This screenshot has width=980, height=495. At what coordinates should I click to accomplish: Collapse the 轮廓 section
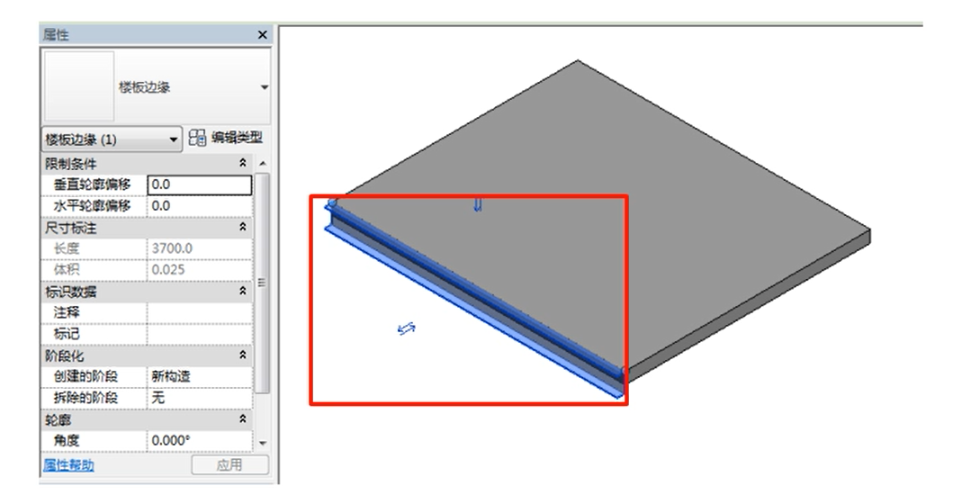(241, 419)
